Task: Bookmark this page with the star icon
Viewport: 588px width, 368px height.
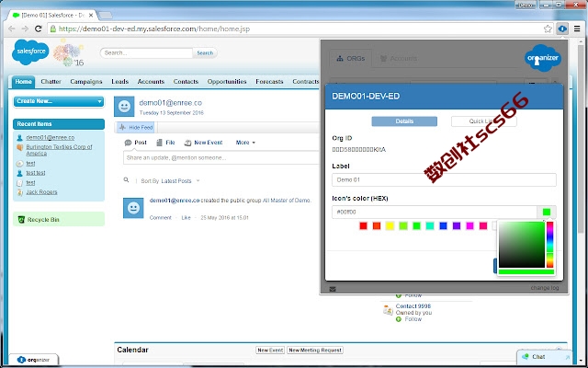Action: click(x=548, y=29)
